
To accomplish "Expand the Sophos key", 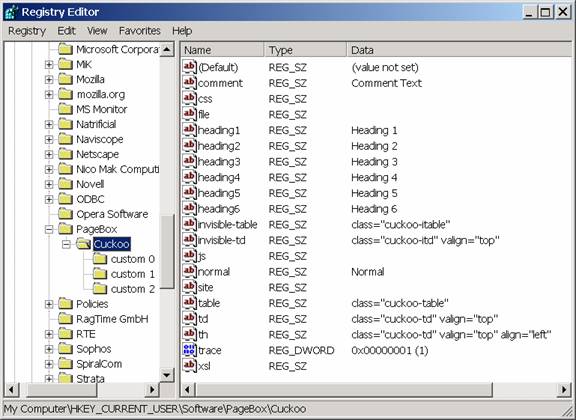I will (x=49, y=349).
